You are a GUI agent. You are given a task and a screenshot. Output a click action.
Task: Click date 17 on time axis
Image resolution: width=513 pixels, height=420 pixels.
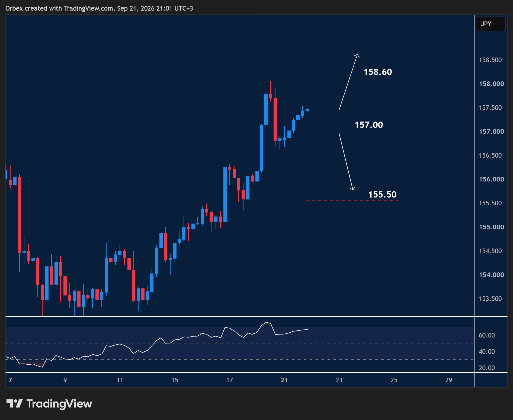pyautogui.click(x=230, y=380)
